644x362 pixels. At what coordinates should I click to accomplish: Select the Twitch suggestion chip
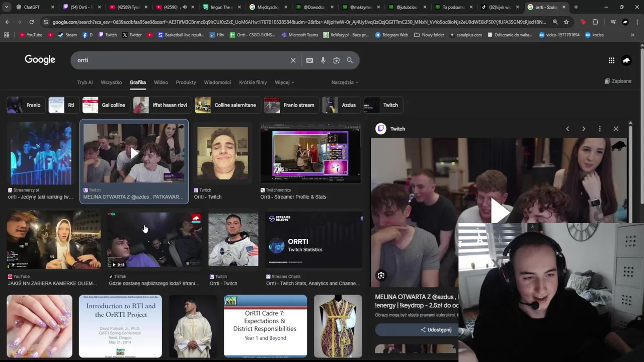click(382, 105)
